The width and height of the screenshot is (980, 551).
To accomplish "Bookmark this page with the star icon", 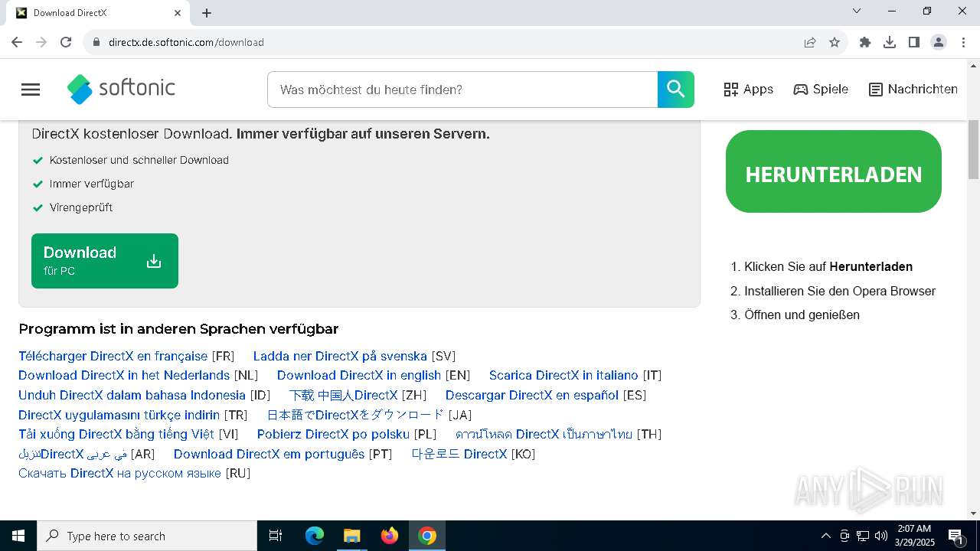I will pyautogui.click(x=835, y=42).
